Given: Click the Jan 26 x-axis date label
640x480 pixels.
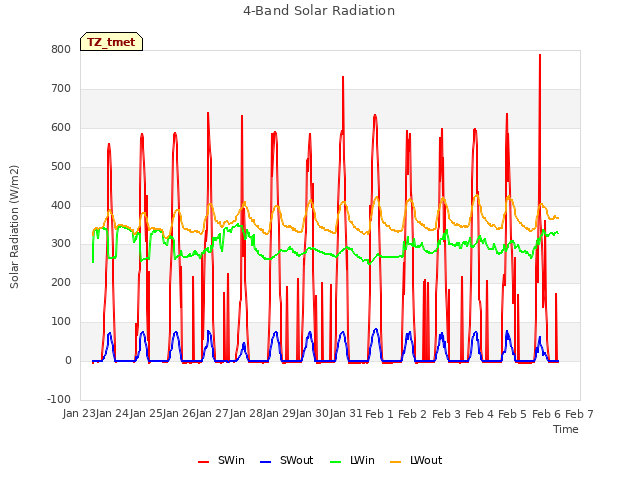Looking at the screenshot, I should click(179, 413).
